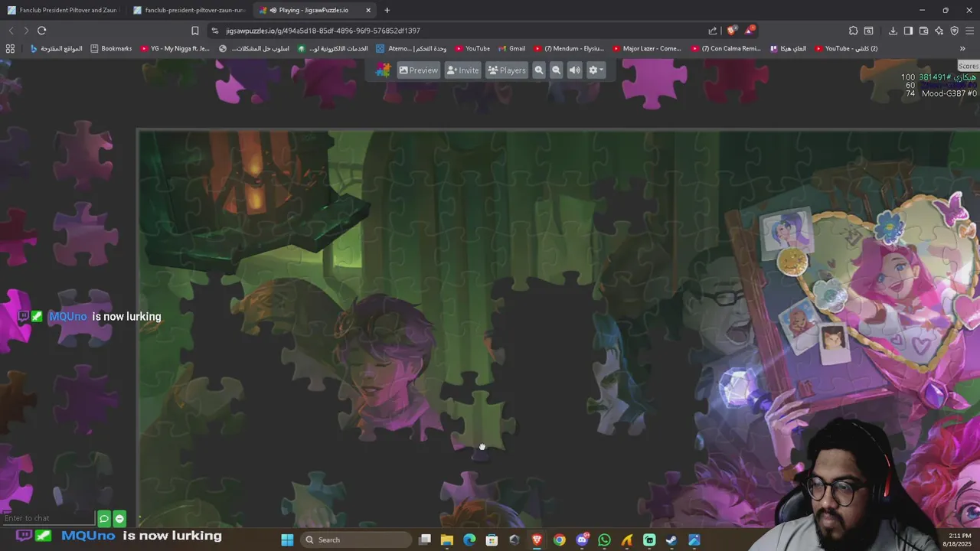Open Google Chrome from taskbar
This screenshot has width=980, height=551.
tap(560, 540)
